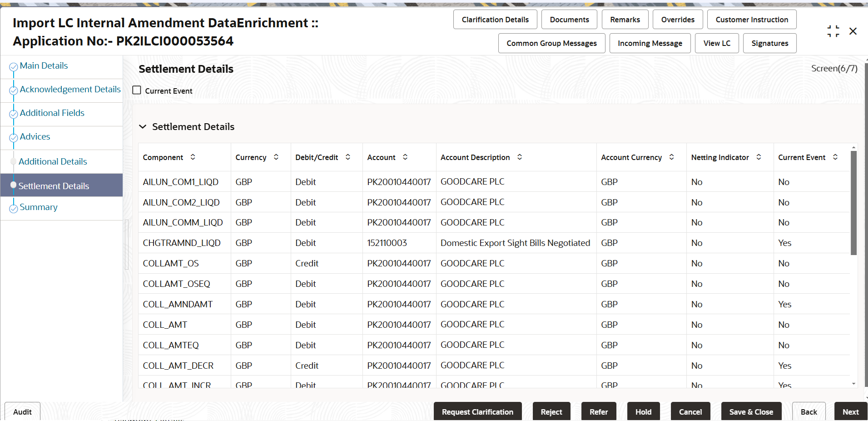Enable the Current Event checkbox
This screenshot has height=421, width=868.
136,90
